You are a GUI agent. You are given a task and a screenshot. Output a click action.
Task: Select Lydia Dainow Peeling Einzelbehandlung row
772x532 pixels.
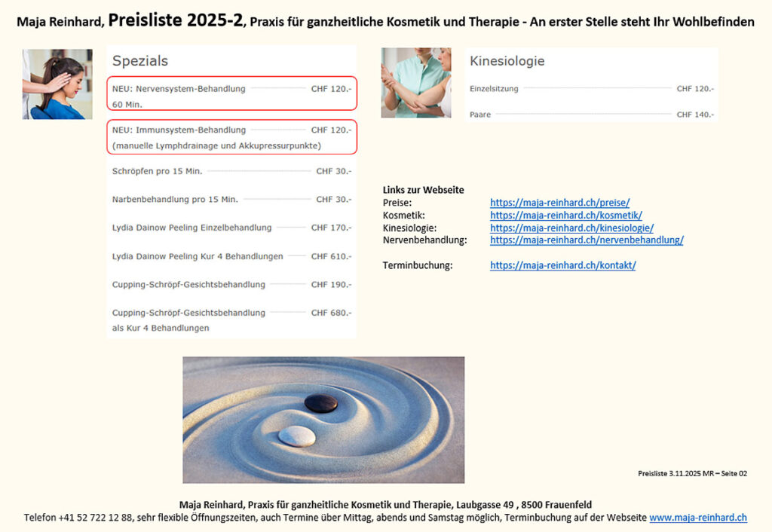(x=231, y=228)
